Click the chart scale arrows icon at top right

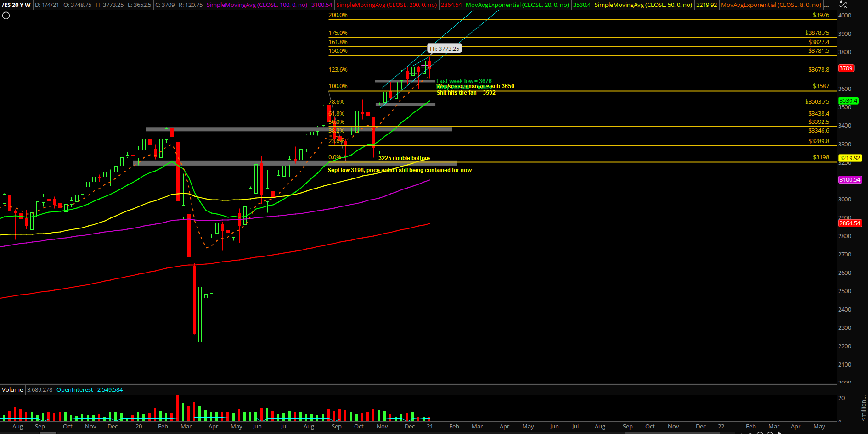point(844,5)
